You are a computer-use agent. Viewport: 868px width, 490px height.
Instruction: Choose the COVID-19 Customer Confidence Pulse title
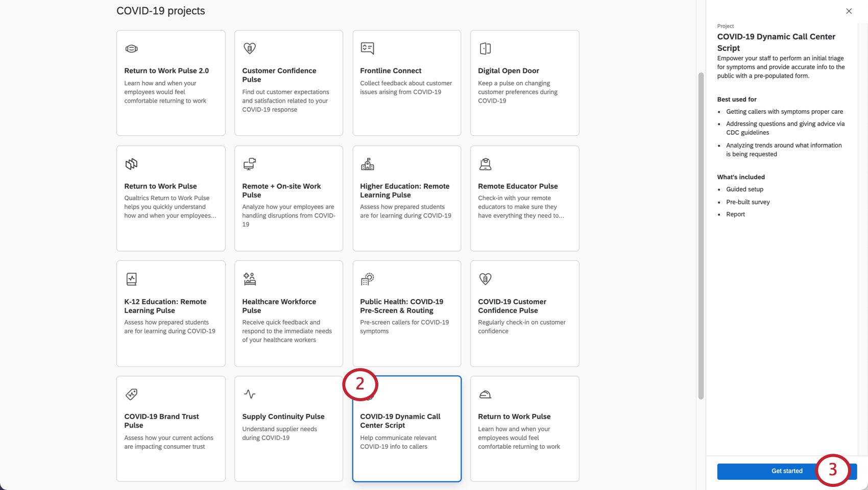tap(512, 306)
